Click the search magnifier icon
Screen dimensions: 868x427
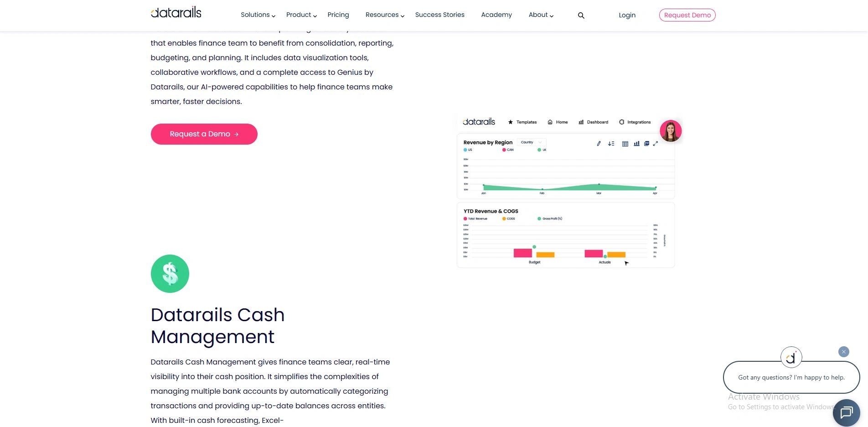coord(581,16)
